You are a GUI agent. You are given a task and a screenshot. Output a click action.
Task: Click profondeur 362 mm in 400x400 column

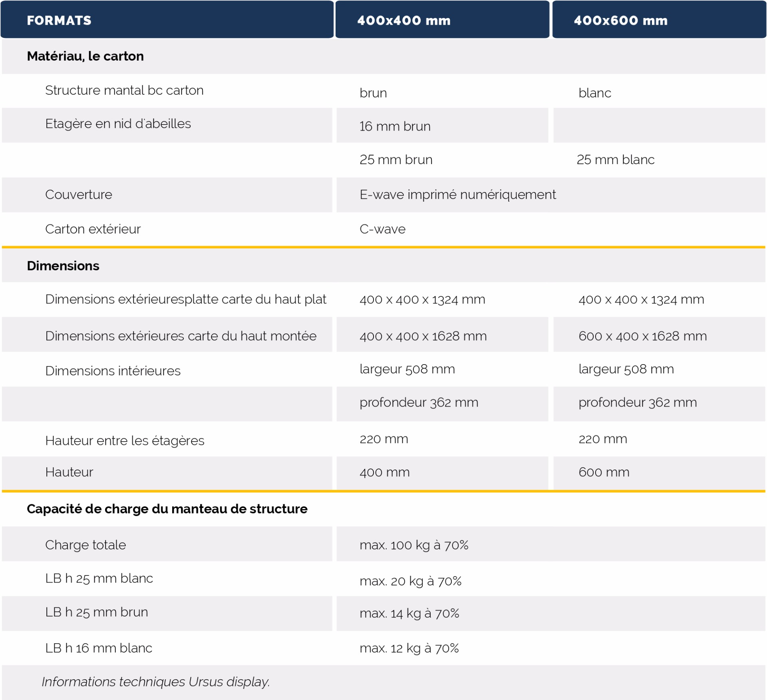419,403
